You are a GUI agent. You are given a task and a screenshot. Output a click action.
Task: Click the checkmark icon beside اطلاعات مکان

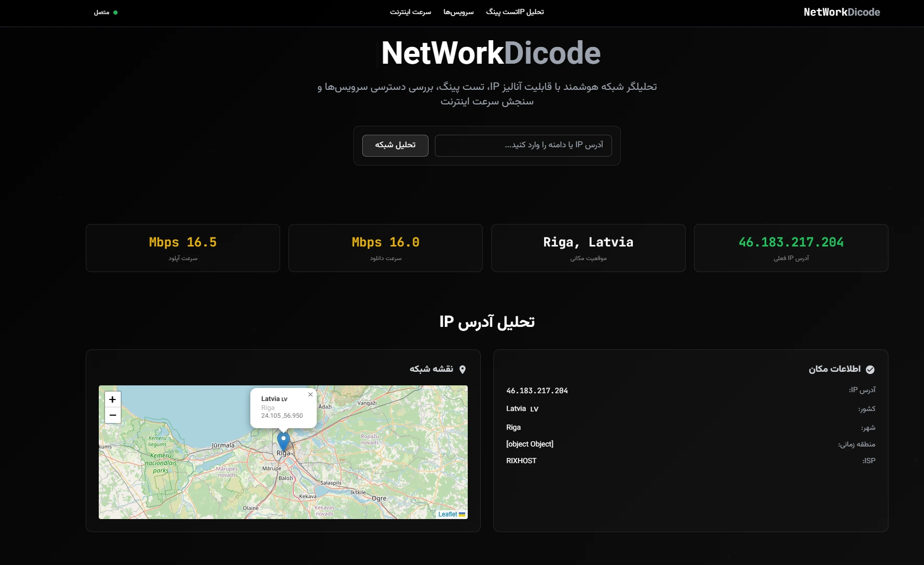[871, 369]
